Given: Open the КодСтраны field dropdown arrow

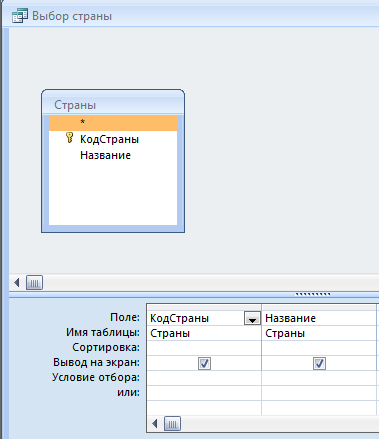Looking at the screenshot, I should point(252,318).
